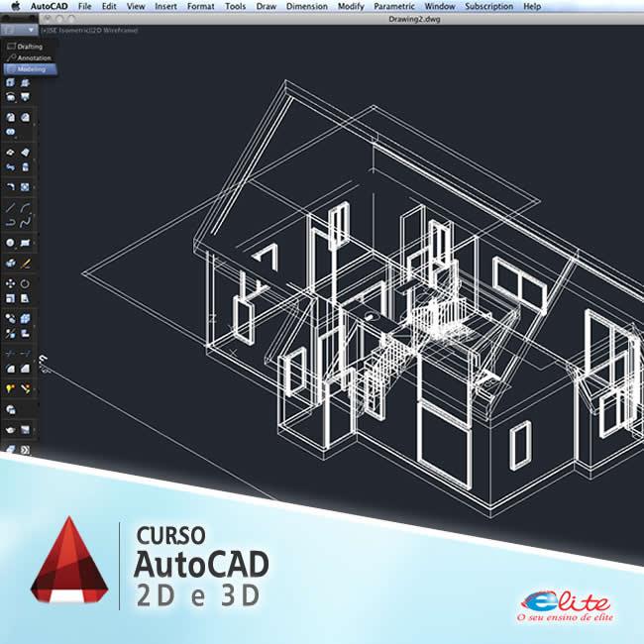644x644 pixels.
Task: Open the Apple menu
Action: point(15,6)
